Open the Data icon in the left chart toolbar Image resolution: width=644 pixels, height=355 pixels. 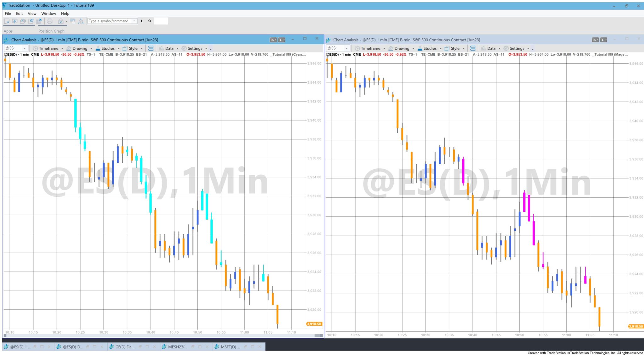(162, 48)
